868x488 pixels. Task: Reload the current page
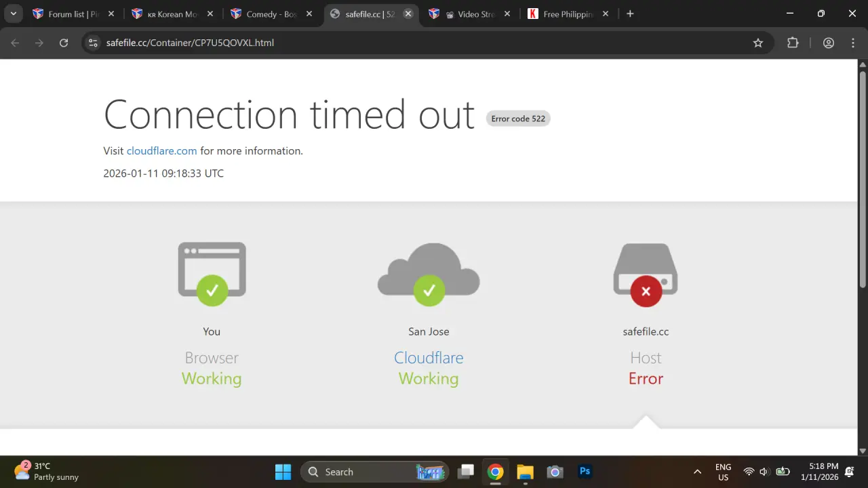64,43
